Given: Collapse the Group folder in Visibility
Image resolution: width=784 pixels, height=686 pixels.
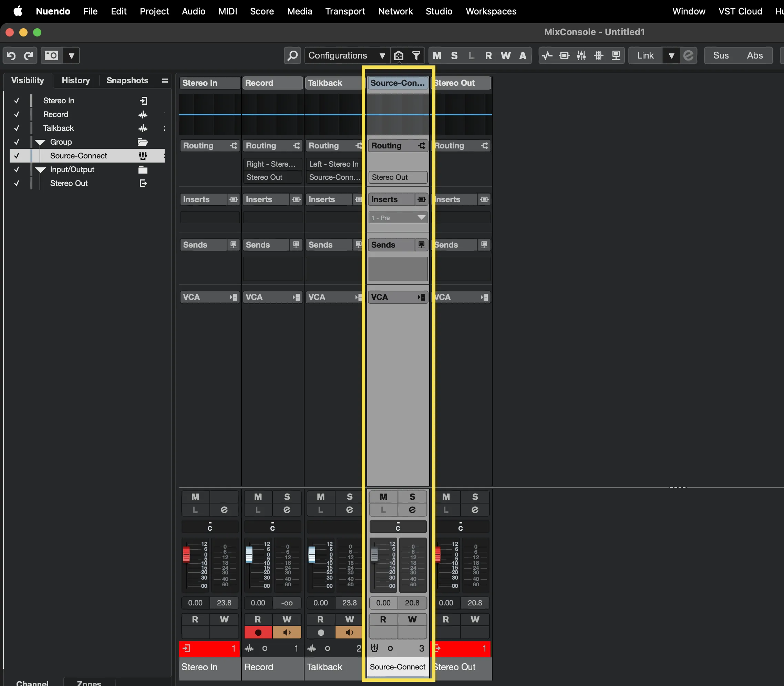Looking at the screenshot, I should (40, 143).
